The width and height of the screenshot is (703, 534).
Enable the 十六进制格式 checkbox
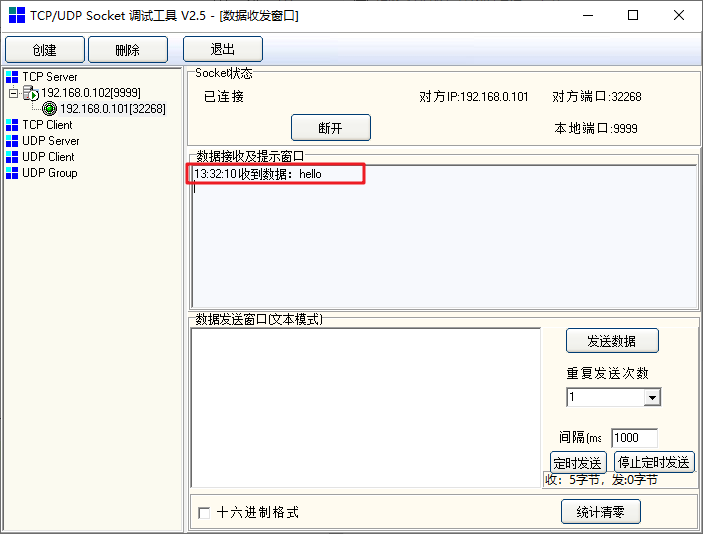coord(204,512)
